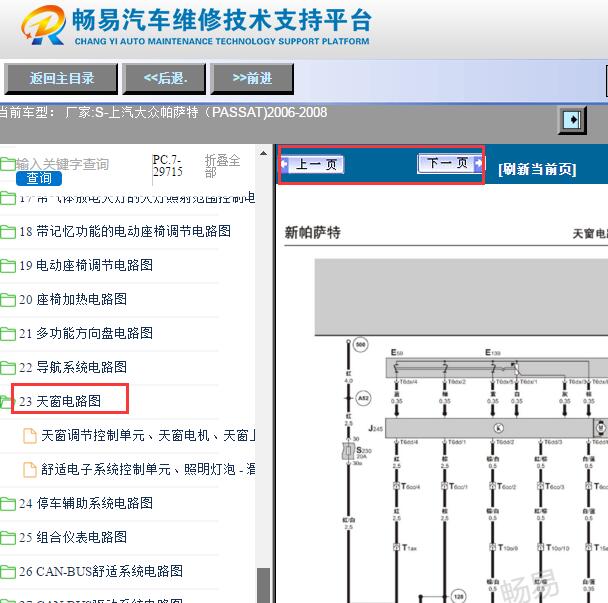Select 21 多功能方向盘电路图 entry

click(x=86, y=333)
